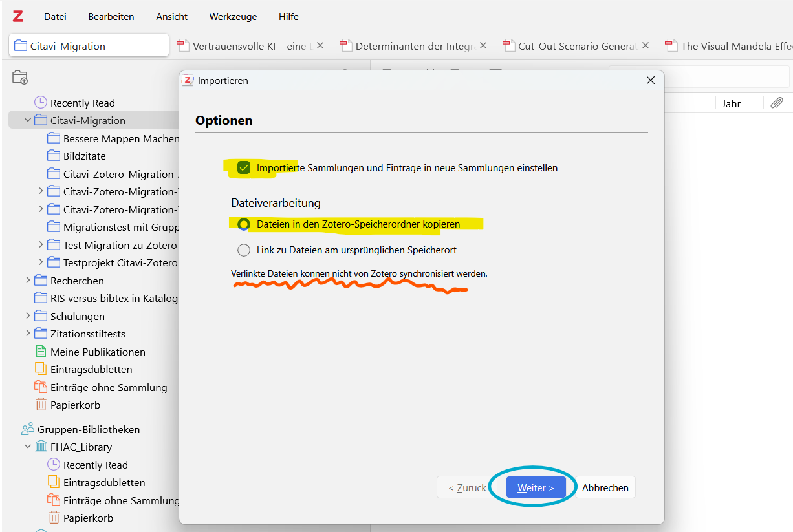The image size is (793, 532).
Task: Collapse the FHAC_Library group library
Action: point(28,447)
